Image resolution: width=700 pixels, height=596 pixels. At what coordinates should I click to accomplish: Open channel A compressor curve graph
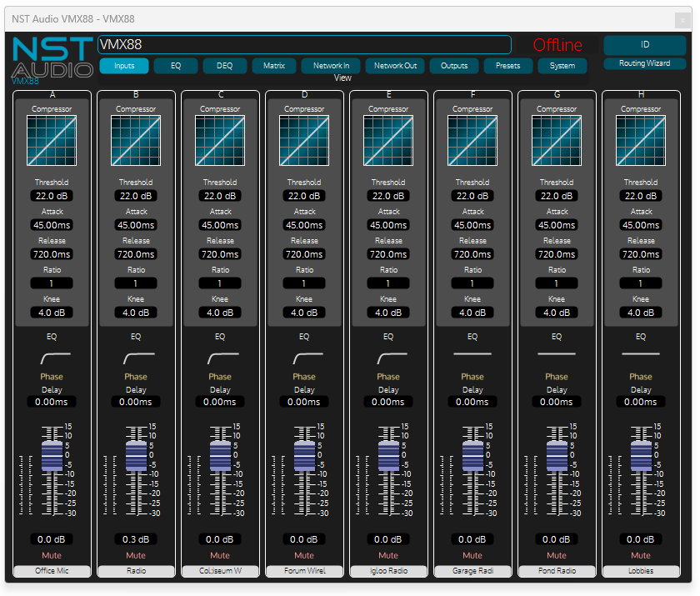pyautogui.click(x=52, y=139)
